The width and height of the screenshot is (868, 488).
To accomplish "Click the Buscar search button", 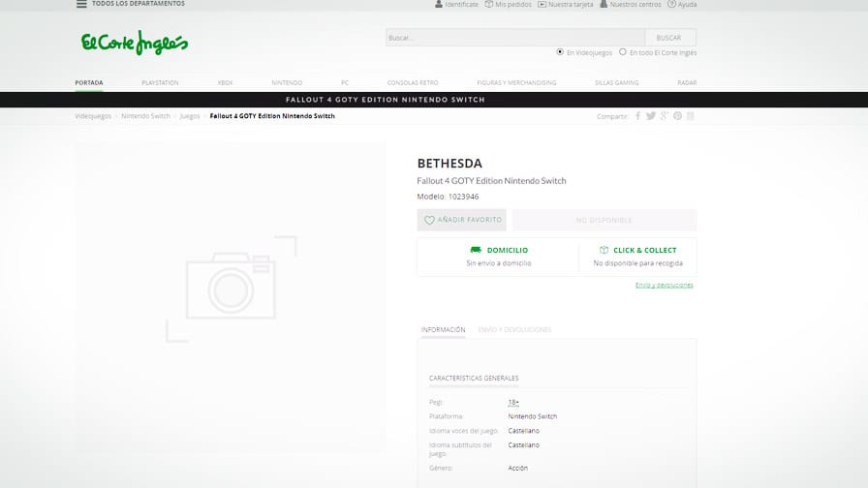I will pyautogui.click(x=668, y=38).
